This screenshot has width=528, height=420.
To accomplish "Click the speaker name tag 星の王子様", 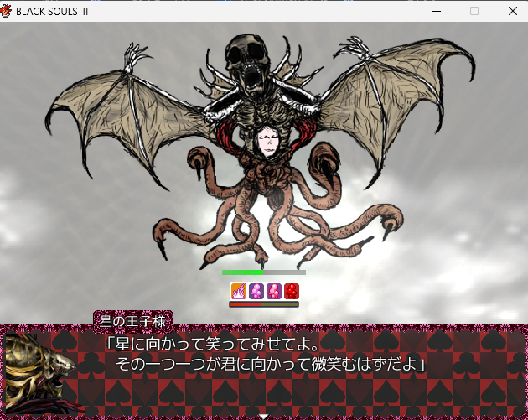I will (x=133, y=321).
